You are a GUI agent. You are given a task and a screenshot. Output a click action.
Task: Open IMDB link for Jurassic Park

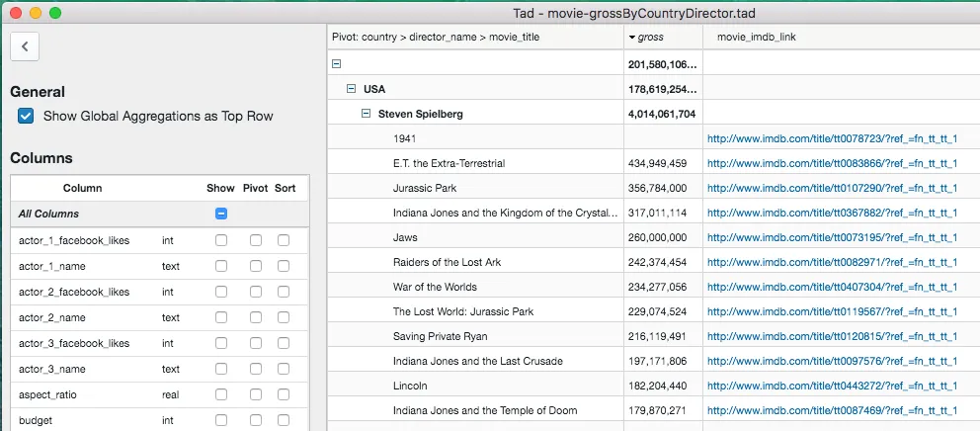point(831,188)
